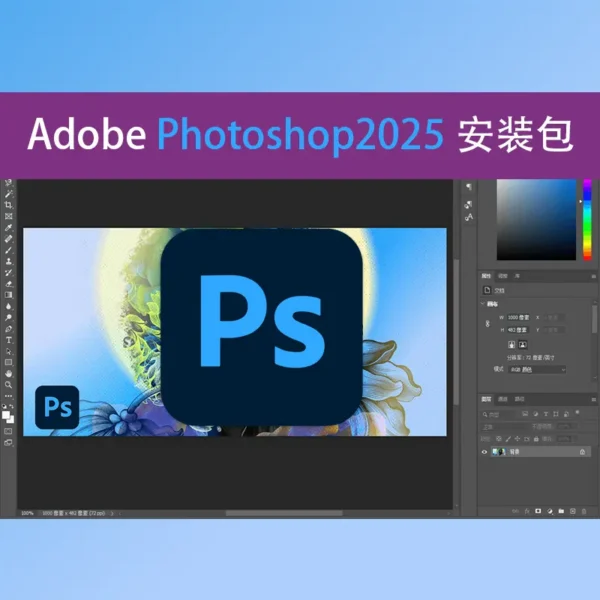Open the layer filter kind dropdown
This screenshot has width=600, height=600.
pos(499,414)
